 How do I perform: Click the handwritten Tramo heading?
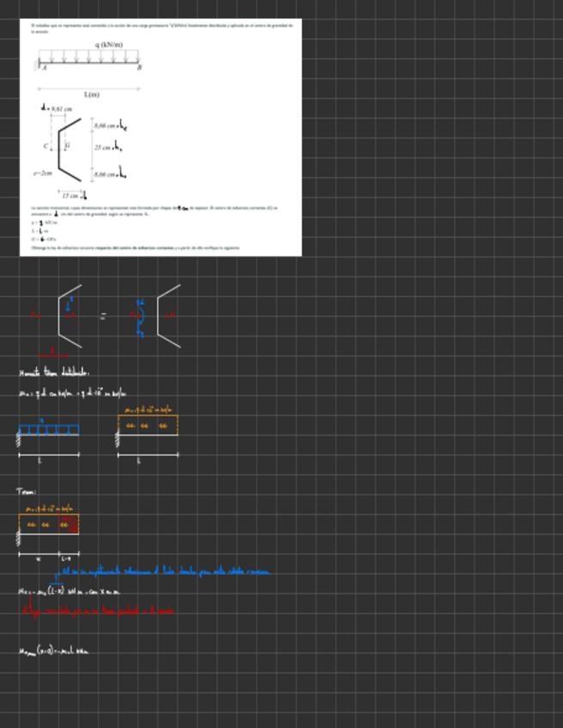tap(27, 492)
